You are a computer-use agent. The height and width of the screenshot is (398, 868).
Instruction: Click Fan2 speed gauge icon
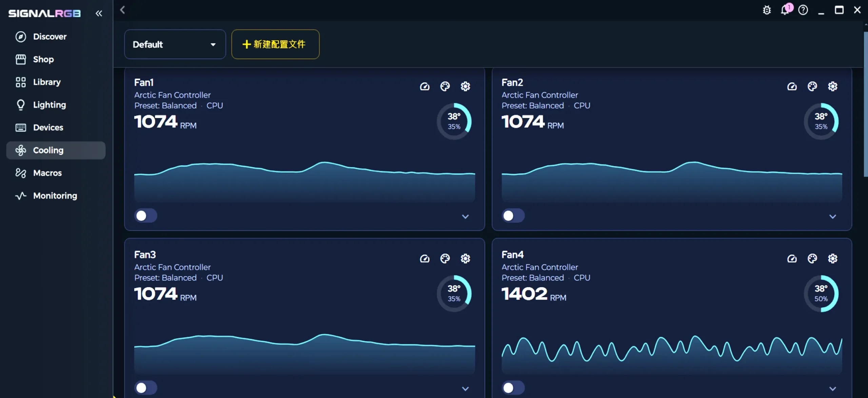tap(792, 86)
